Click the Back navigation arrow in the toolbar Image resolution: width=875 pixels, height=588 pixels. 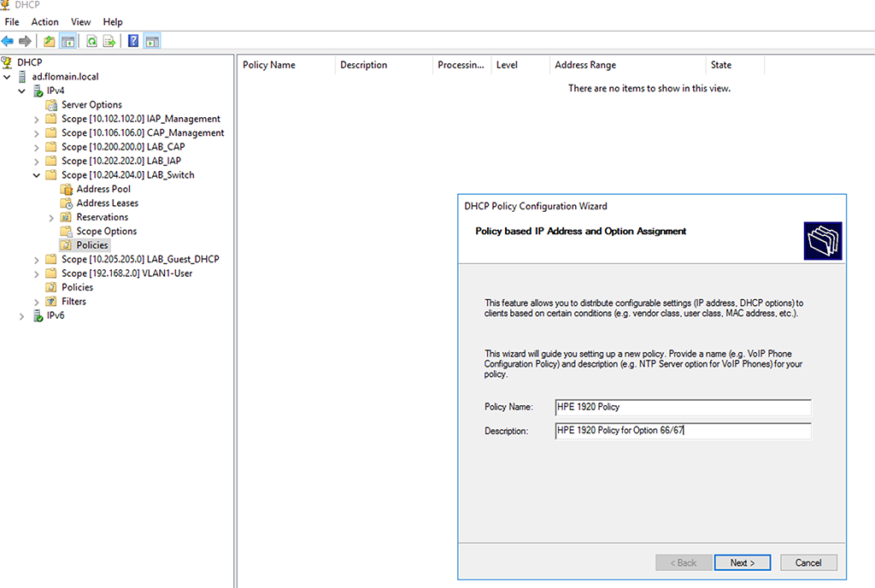pyautogui.click(x=7, y=40)
